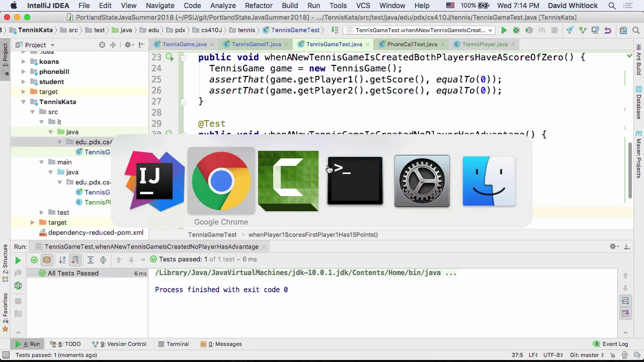
Task: Open Terminal tool window button
Action: pos(173,344)
